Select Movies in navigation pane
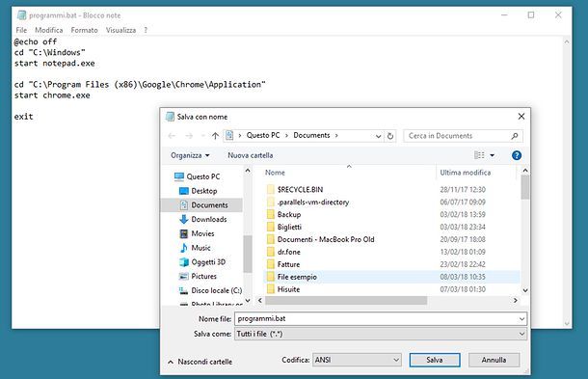Screen dimensions: 588x379 [202, 233]
